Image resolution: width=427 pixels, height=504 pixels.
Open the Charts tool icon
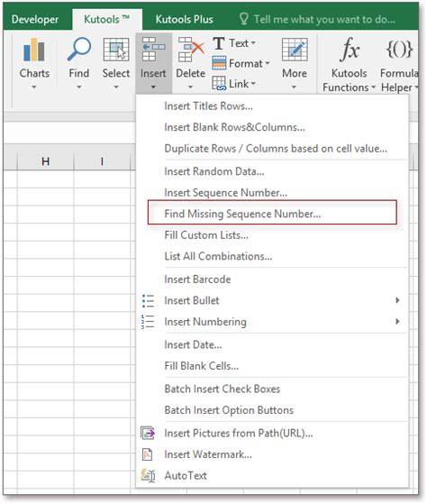pyautogui.click(x=34, y=50)
